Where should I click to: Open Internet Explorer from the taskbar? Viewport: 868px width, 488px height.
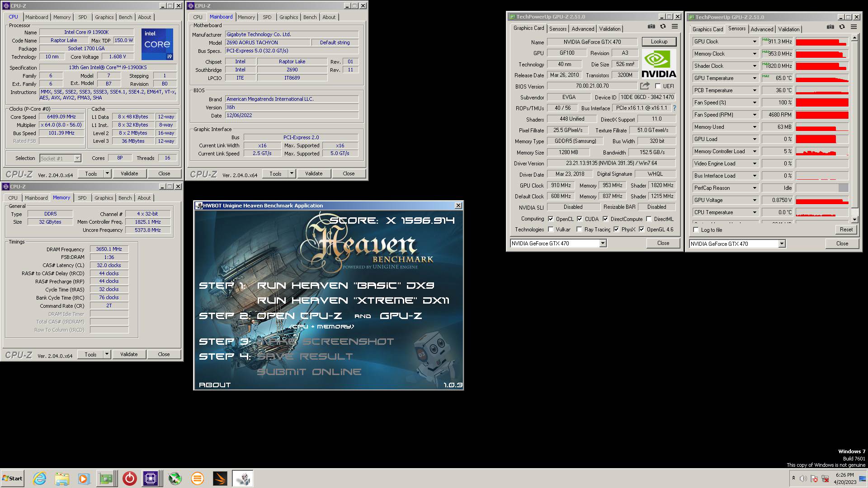40,479
